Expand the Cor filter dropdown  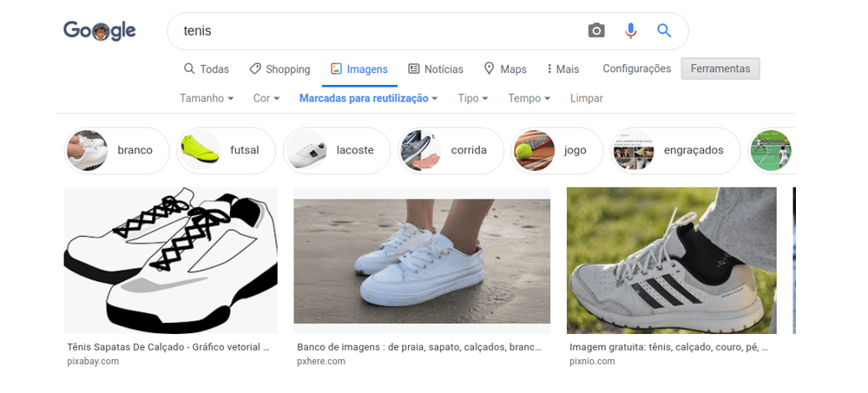[266, 99]
